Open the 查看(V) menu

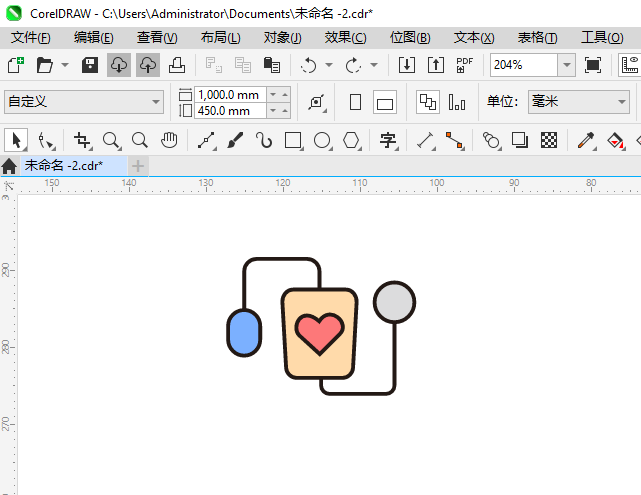pyautogui.click(x=157, y=38)
